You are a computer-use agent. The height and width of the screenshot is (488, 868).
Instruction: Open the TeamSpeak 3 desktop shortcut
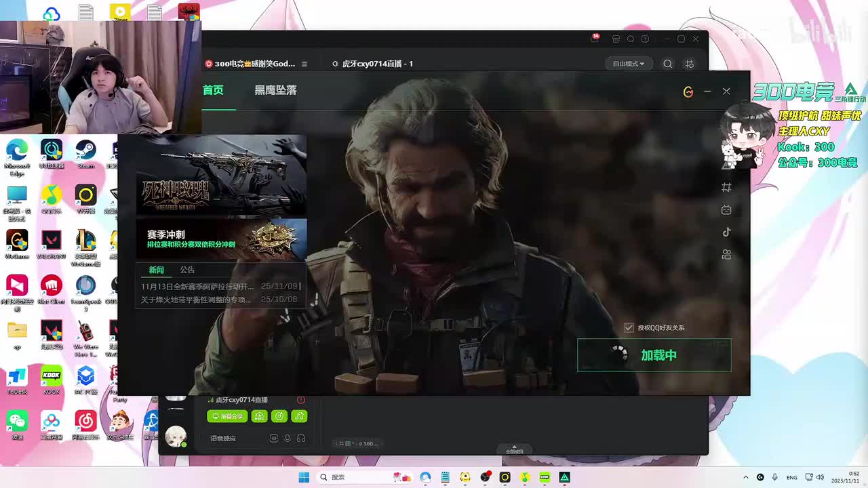[85, 293]
